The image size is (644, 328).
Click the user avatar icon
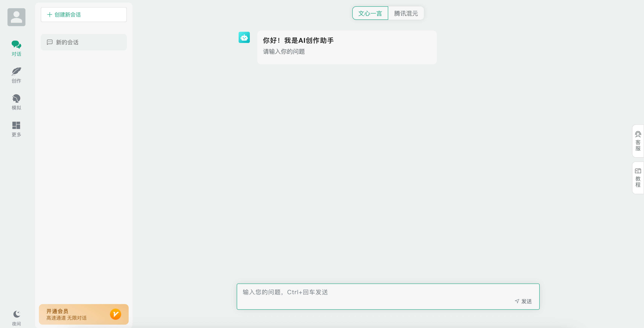coord(16,17)
